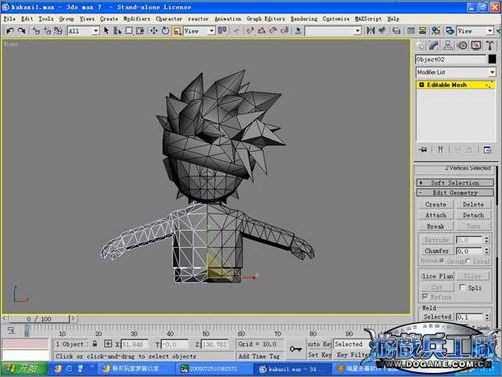Click the Redo arrow icon
Screen dimensions: 502x377
(x=22, y=31)
